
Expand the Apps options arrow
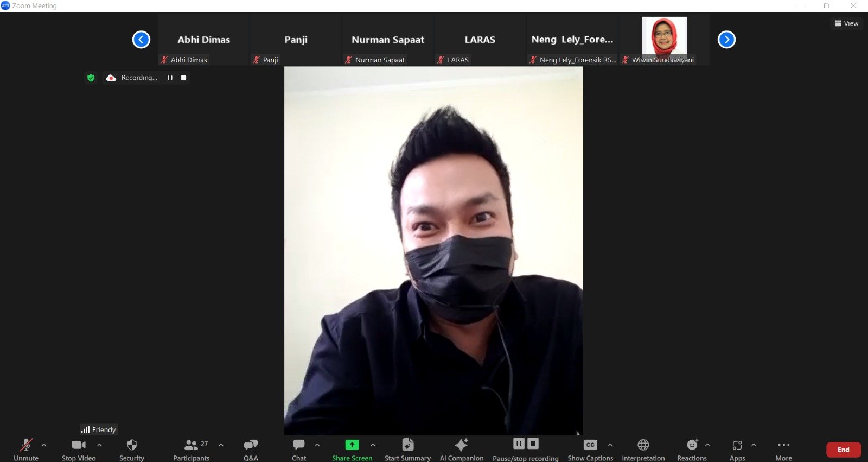pyautogui.click(x=754, y=445)
